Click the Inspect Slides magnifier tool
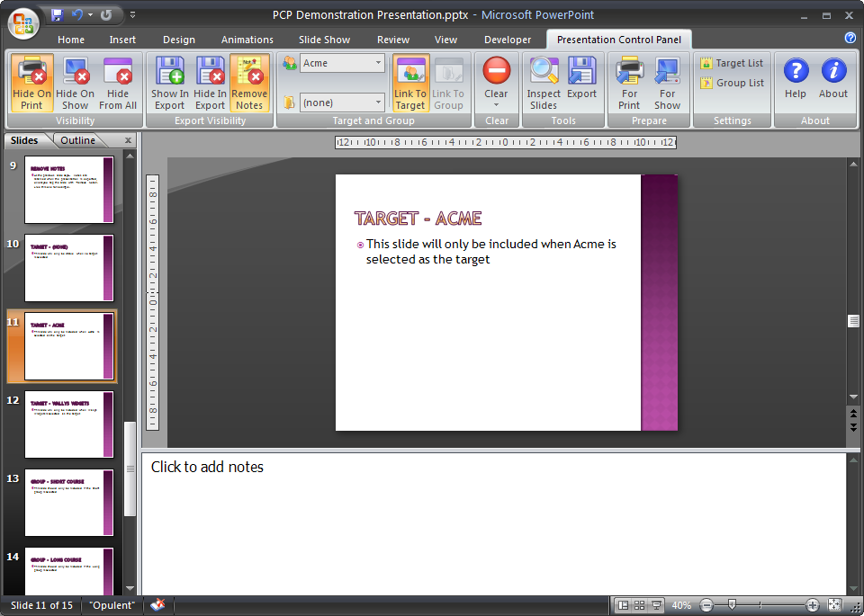Image resolution: width=864 pixels, height=616 pixels. coord(544,83)
